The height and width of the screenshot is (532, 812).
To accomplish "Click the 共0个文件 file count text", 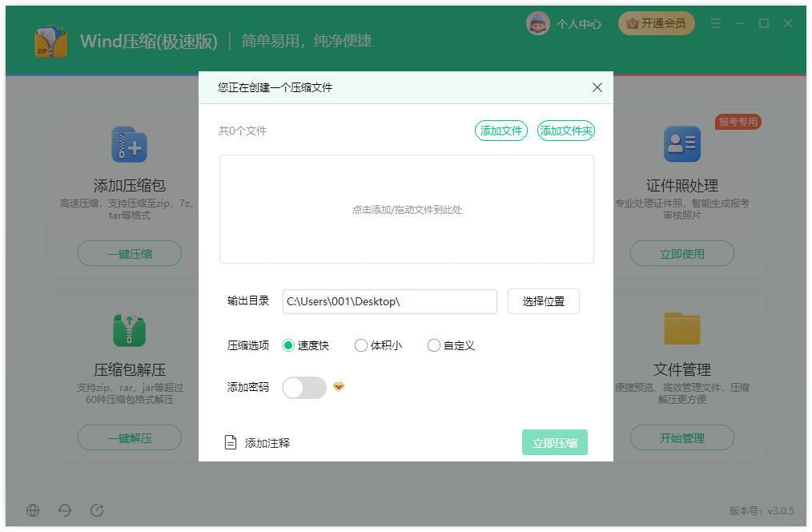I will (x=243, y=131).
